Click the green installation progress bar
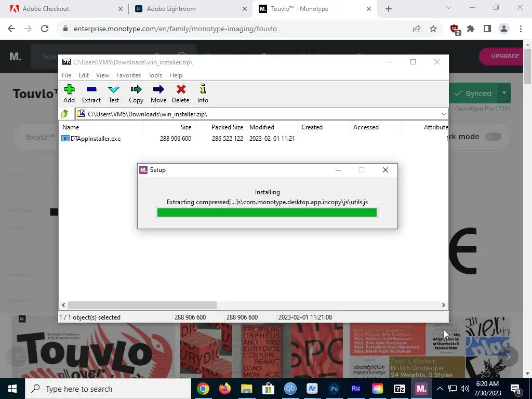 267,212
